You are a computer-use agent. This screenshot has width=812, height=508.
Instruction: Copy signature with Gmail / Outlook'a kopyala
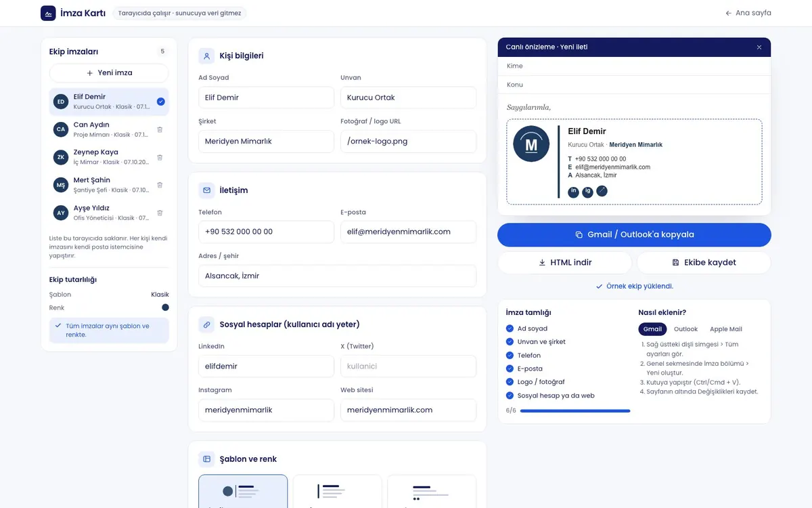tap(634, 234)
